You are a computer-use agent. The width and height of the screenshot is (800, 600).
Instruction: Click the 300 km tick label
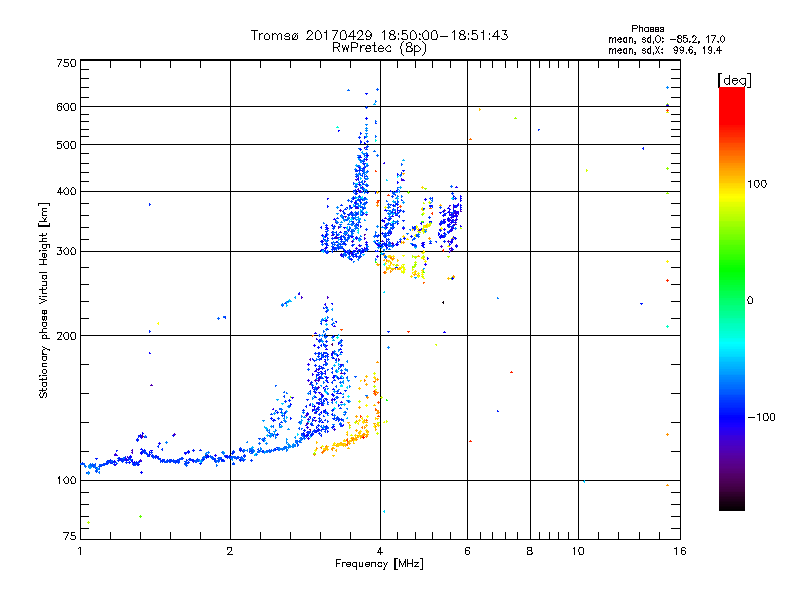tap(66, 252)
